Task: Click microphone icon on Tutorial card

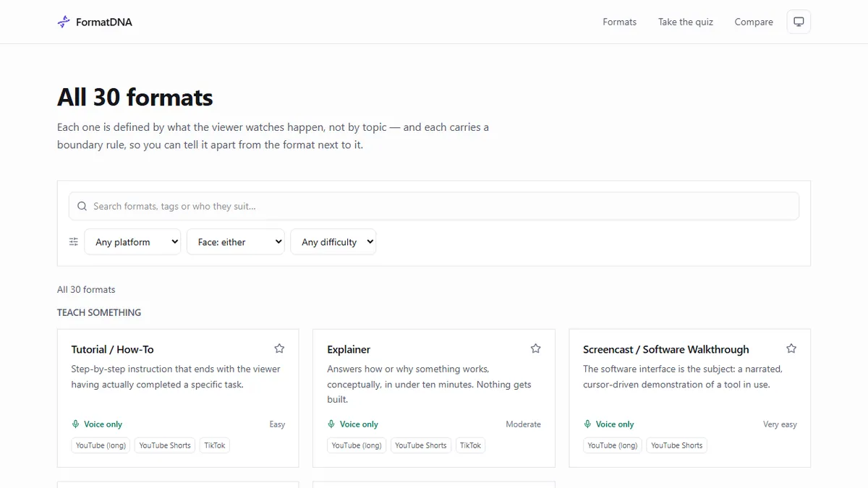Action: (75, 424)
